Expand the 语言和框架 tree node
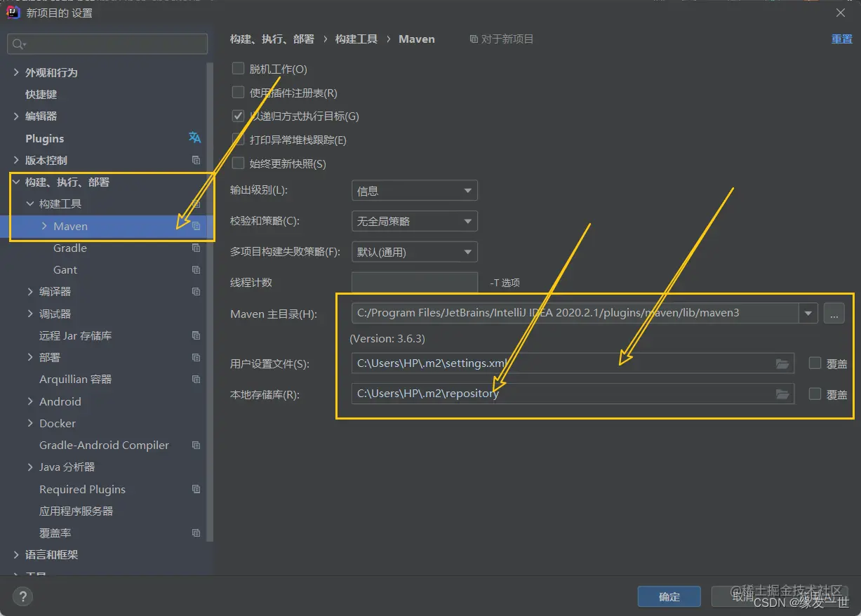 click(16, 554)
